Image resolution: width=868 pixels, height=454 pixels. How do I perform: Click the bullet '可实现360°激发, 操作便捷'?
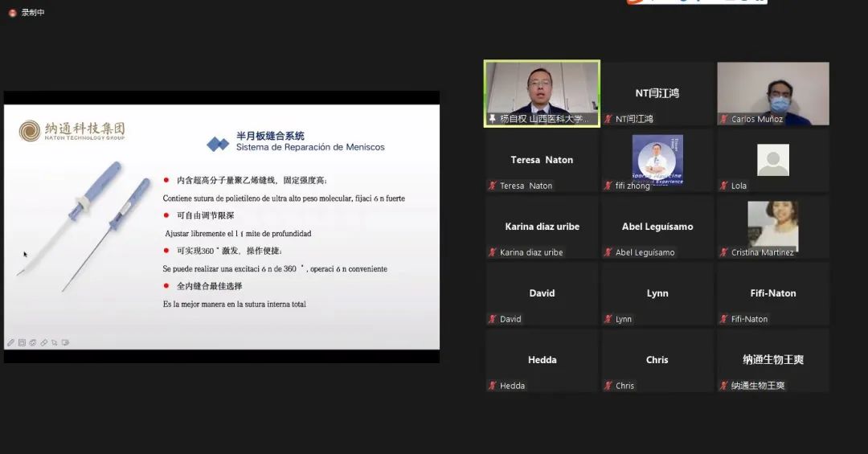(x=229, y=251)
